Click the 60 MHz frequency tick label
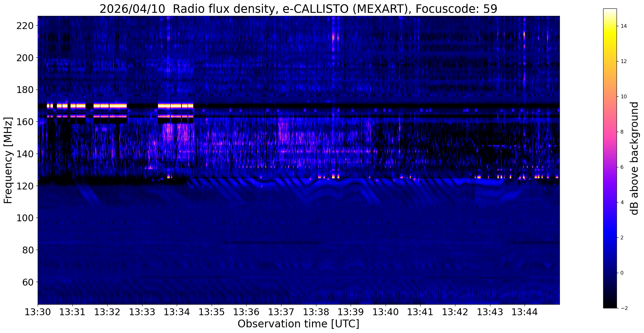This screenshot has height=333, width=644. coord(27,282)
